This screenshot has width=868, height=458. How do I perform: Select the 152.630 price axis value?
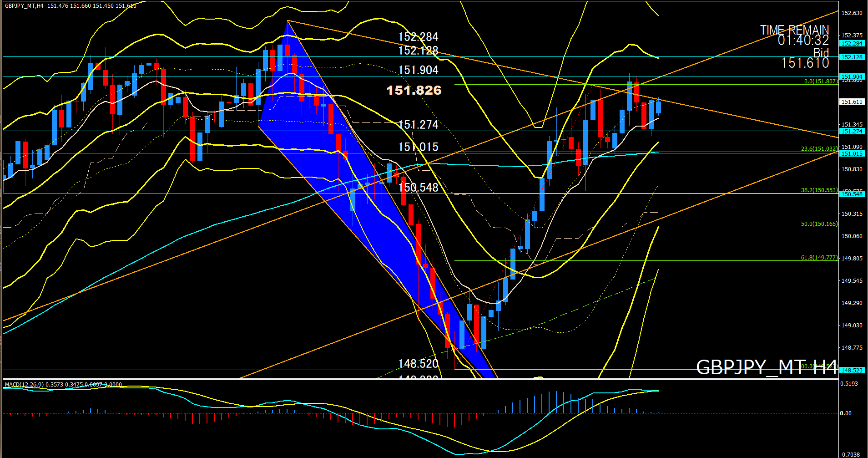point(852,13)
